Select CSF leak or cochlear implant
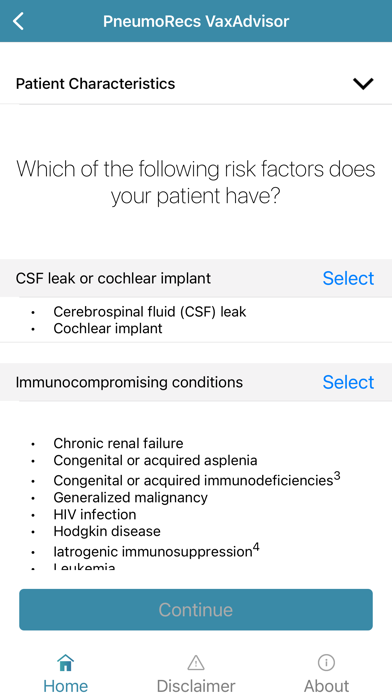 [x=348, y=278]
